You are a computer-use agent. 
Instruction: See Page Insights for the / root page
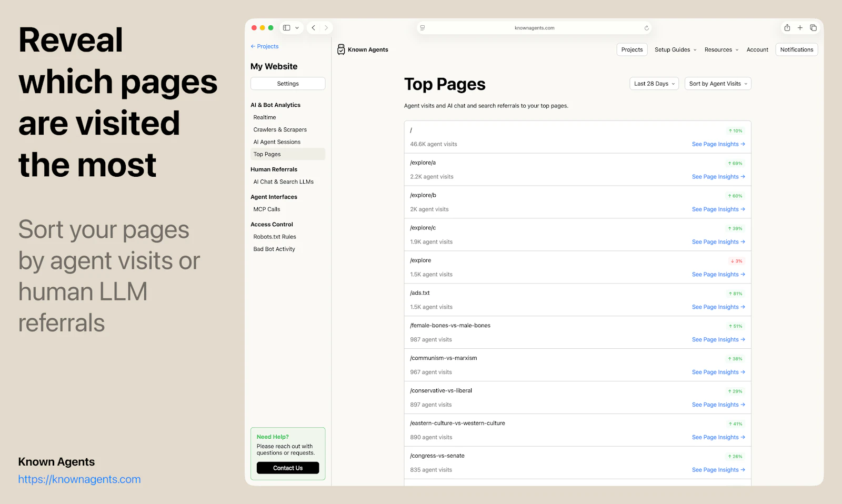pyautogui.click(x=718, y=144)
